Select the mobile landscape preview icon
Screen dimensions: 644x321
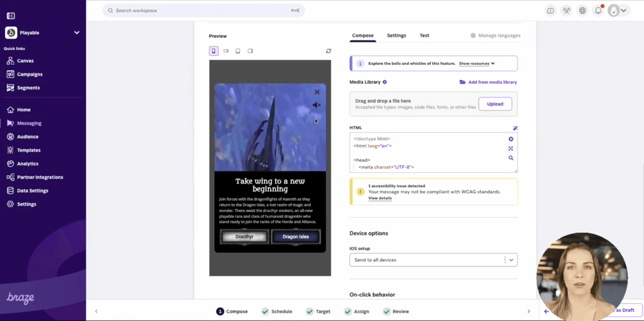(x=226, y=51)
